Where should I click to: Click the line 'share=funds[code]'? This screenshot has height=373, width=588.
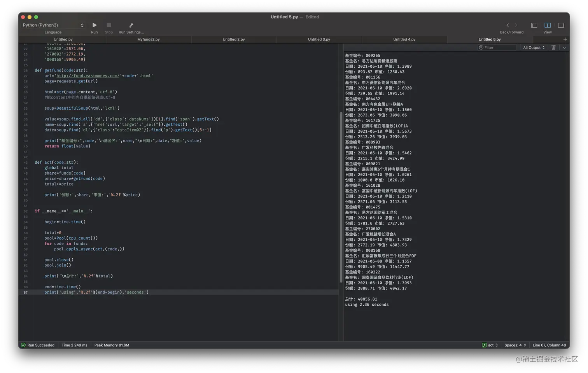pos(65,173)
